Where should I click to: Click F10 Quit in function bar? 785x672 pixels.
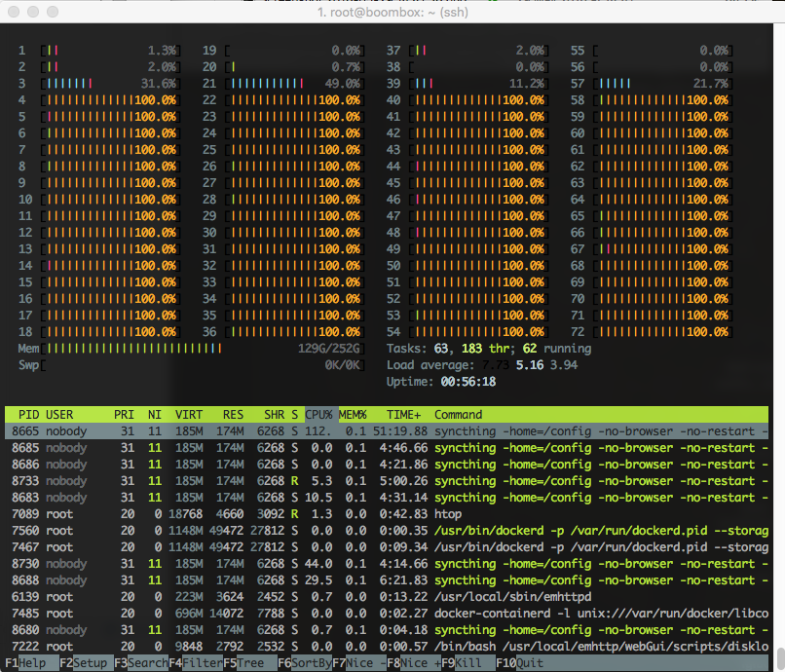[520, 663]
